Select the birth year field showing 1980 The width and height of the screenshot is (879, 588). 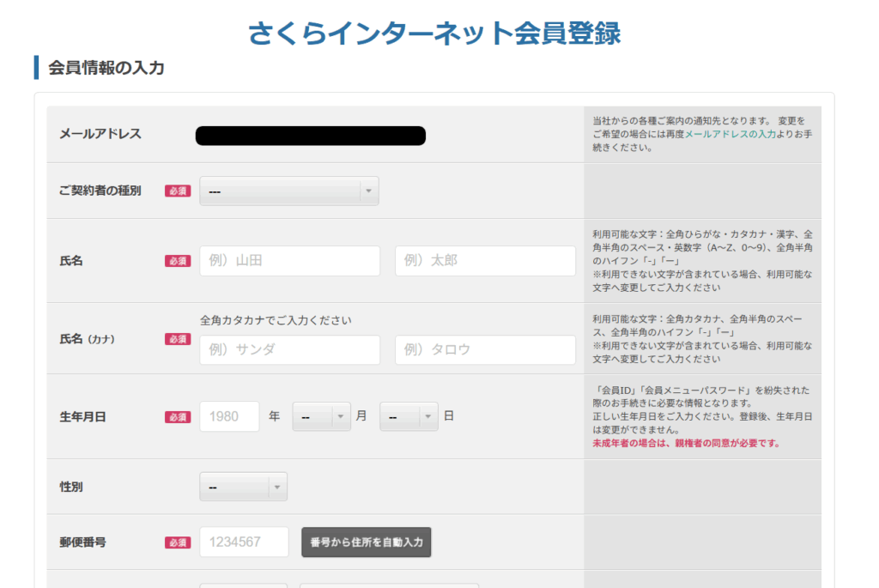(229, 416)
